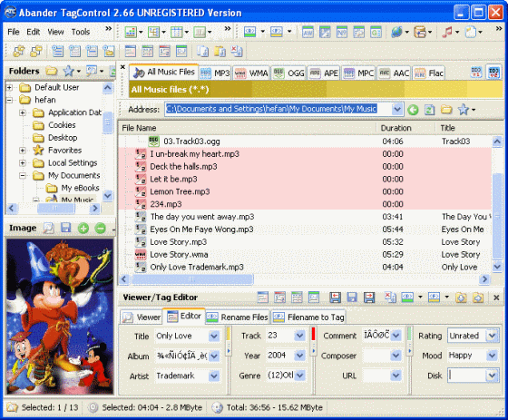The width and height of the screenshot is (508, 420).
Task: Open Folders panel yellow folder icon
Action: 51,71
